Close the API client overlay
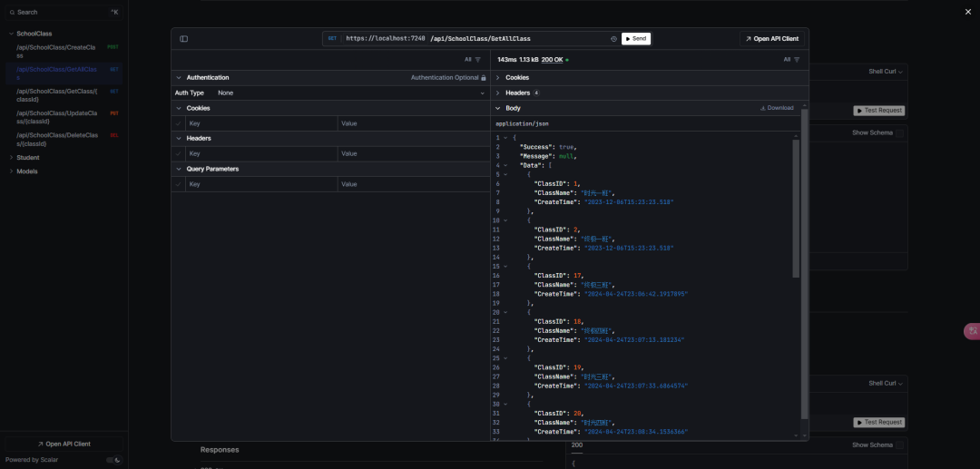980x469 pixels. click(968, 12)
